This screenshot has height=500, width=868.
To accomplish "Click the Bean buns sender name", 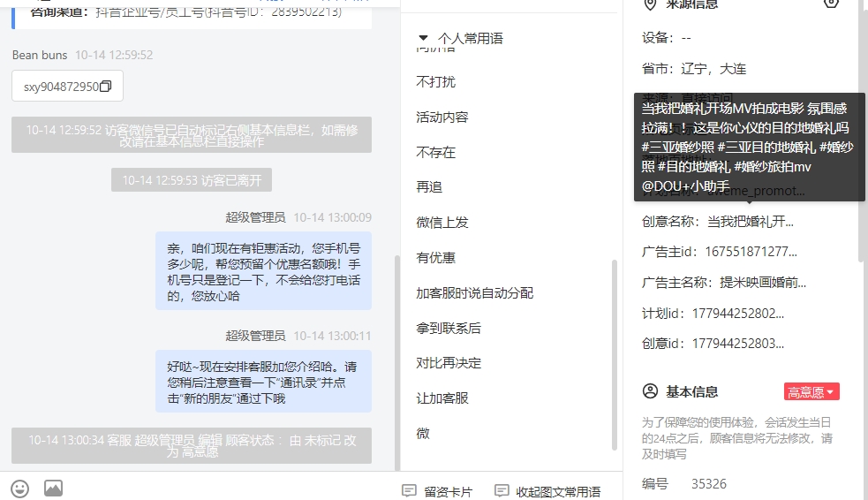I will coord(40,55).
